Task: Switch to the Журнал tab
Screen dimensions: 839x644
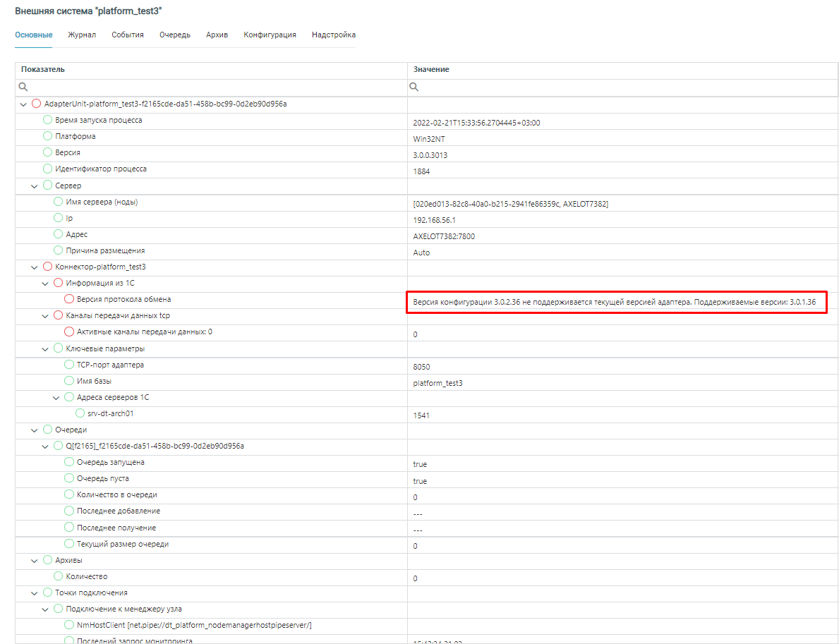Action: click(82, 35)
